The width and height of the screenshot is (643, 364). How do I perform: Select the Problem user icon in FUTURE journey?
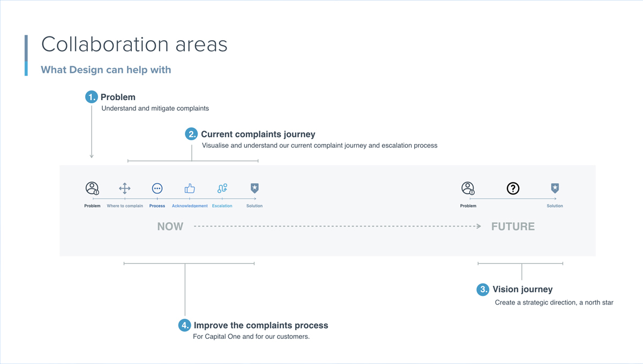coord(468,188)
